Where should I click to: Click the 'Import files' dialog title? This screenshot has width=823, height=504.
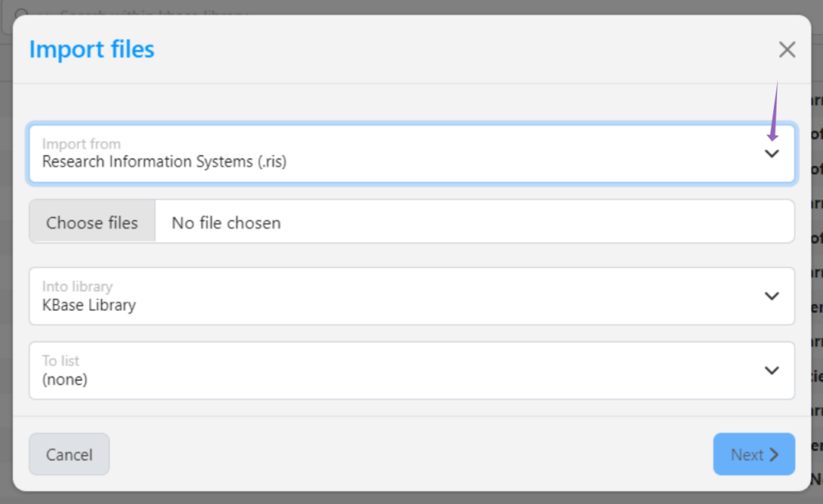click(x=92, y=50)
